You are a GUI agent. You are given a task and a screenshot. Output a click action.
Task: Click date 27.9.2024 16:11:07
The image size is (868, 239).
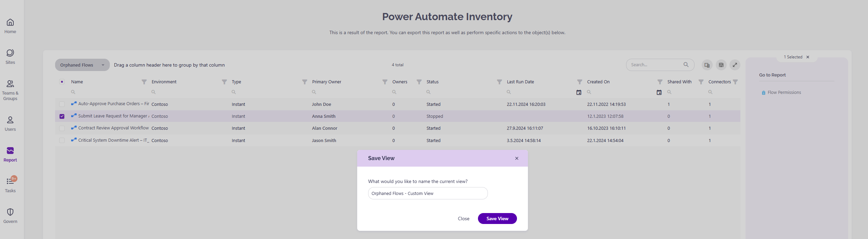pyautogui.click(x=525, y=128)
